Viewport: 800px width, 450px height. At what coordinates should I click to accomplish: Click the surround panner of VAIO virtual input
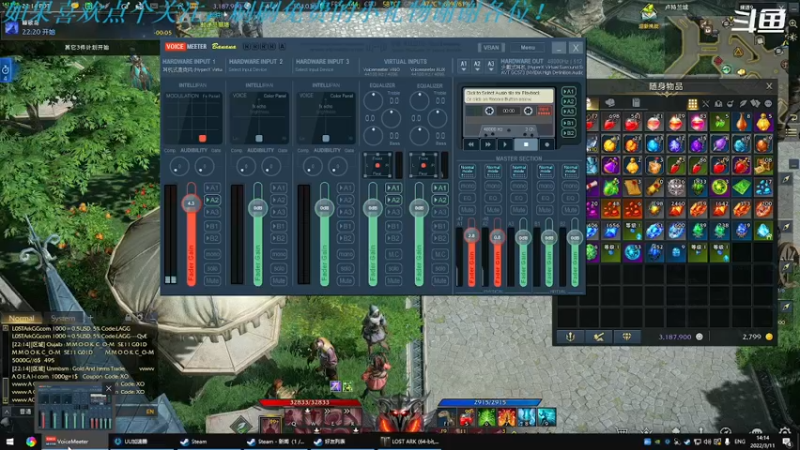coord(378,165)
